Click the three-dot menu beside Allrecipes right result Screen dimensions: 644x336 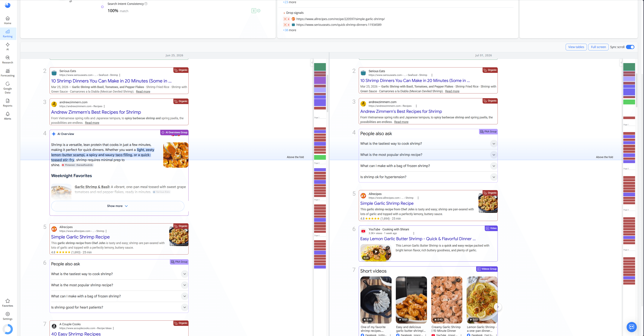pos(418,198)
